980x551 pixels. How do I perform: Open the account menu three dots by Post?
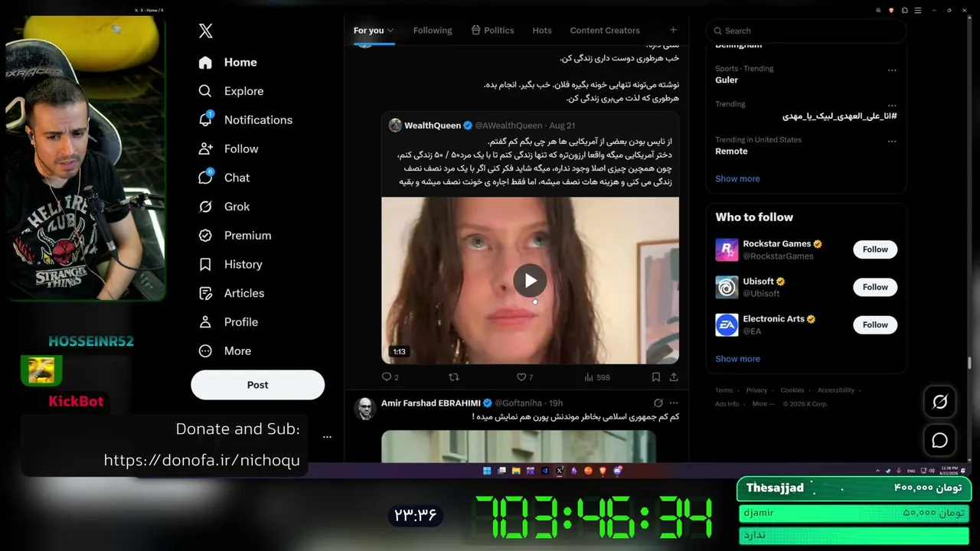click(x=327, y=437)
